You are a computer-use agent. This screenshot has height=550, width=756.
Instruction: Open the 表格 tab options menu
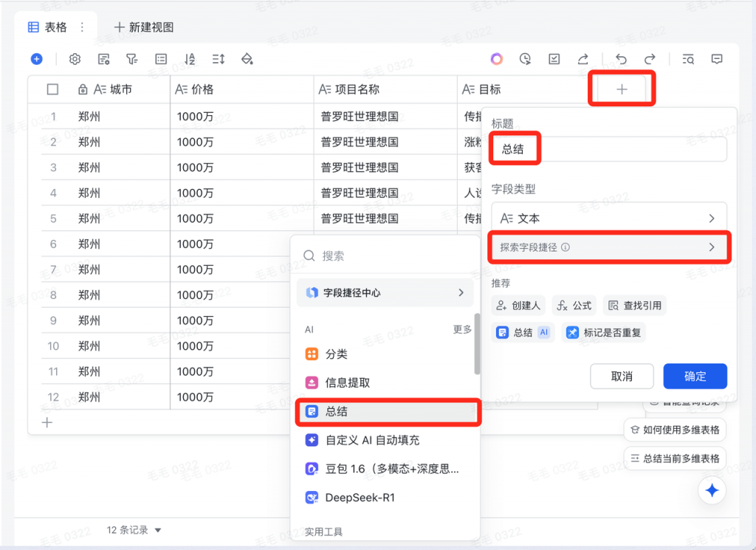(82, 27)
